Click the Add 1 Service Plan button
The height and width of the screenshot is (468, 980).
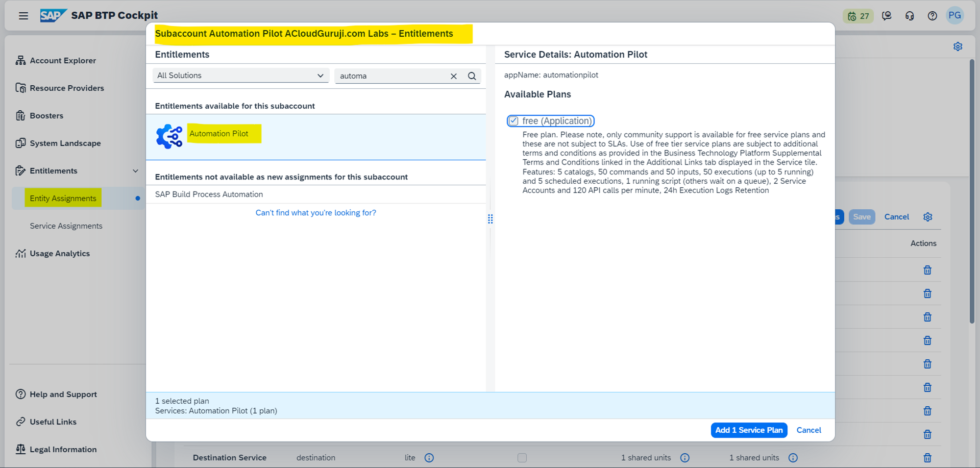(748, 430)
